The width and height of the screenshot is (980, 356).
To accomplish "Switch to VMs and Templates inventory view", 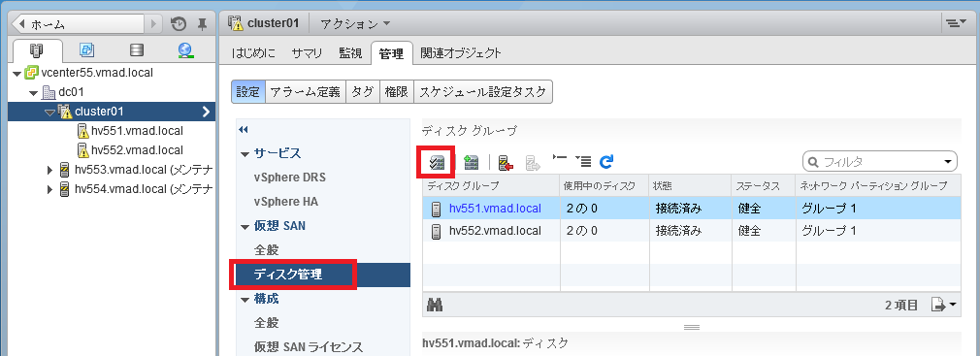I will [87, 50].
